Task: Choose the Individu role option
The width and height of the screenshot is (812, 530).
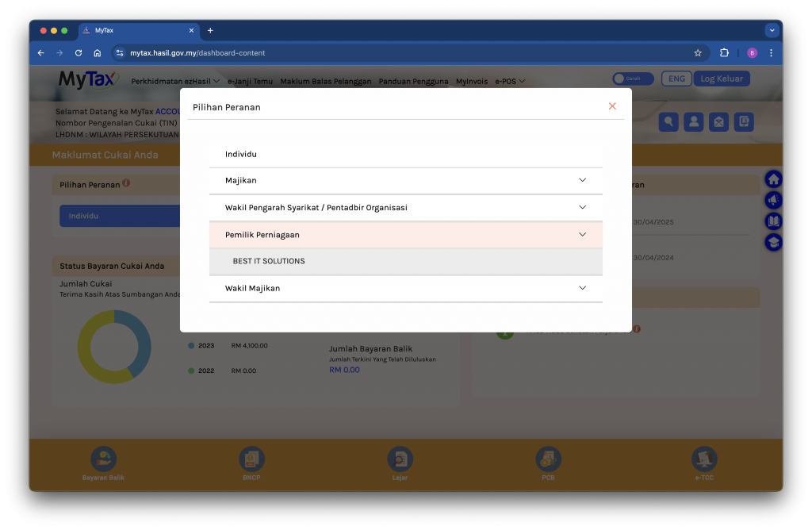Action: [241, 154]
